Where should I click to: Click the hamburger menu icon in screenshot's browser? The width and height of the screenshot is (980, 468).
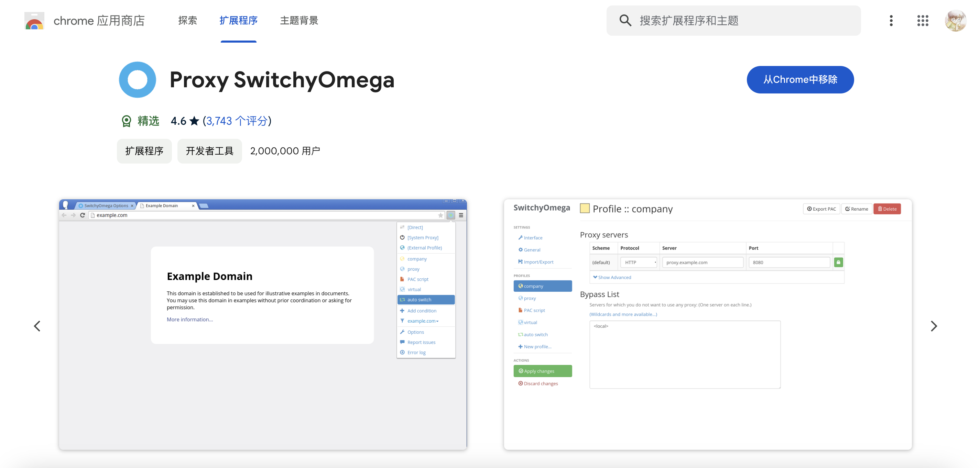click(x=461, y=215)
